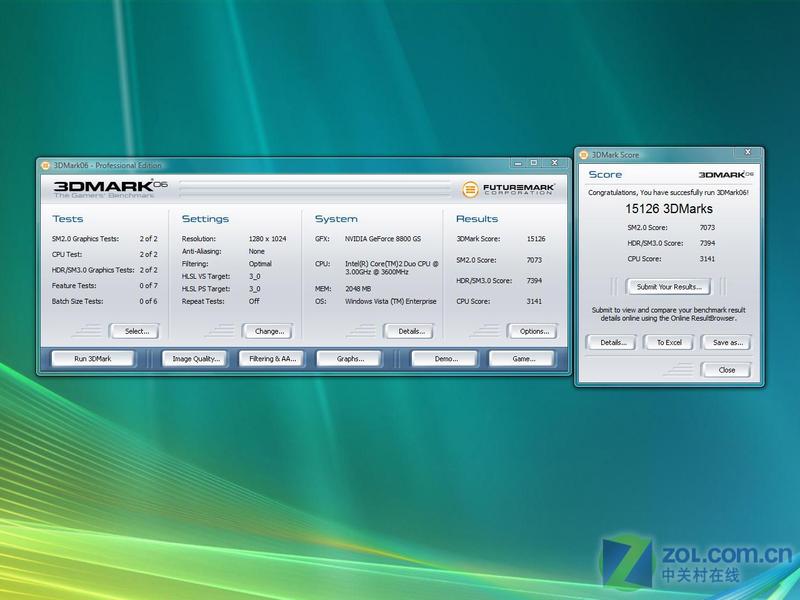Open the Graphs... tool
This screenshot has height=600, width=800.
350,359
